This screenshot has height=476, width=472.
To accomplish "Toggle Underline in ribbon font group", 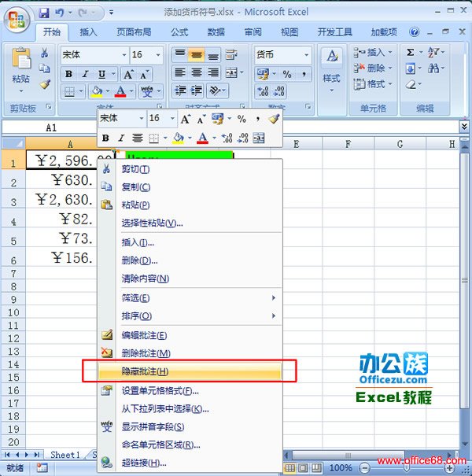I will click(101, 74).
